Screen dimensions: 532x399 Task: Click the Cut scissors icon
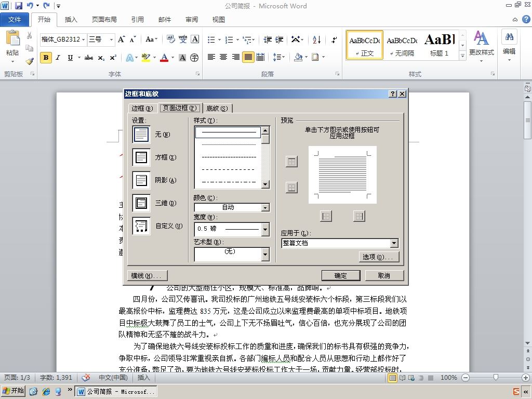coord(30,35)
